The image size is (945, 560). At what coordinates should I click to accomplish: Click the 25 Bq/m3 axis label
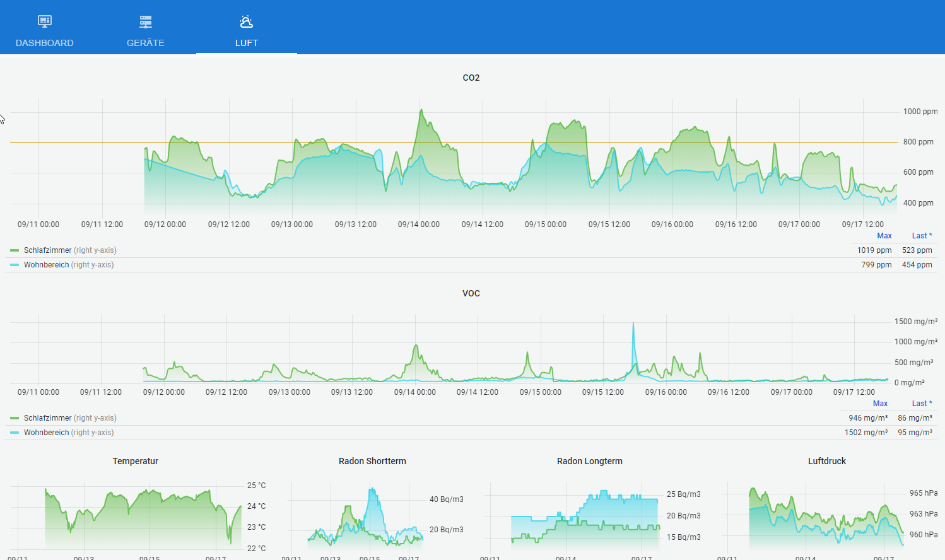pyautogui.click(x=684, y=494)
